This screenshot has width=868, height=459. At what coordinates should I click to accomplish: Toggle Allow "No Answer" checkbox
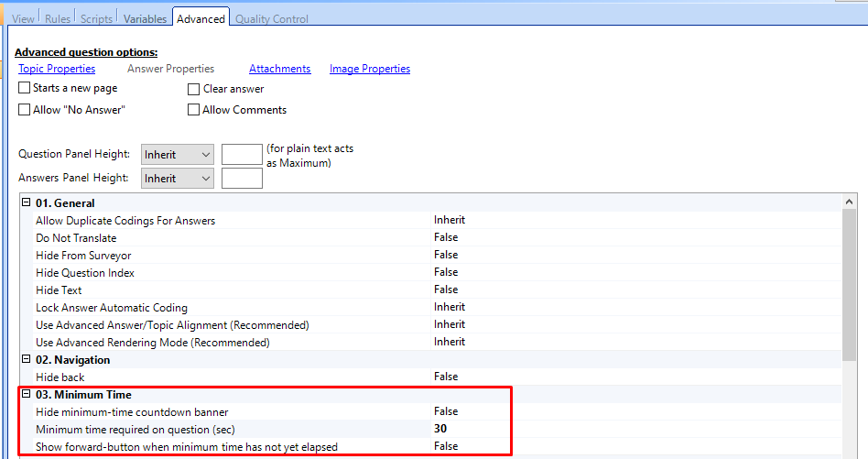tap(25, 110)
